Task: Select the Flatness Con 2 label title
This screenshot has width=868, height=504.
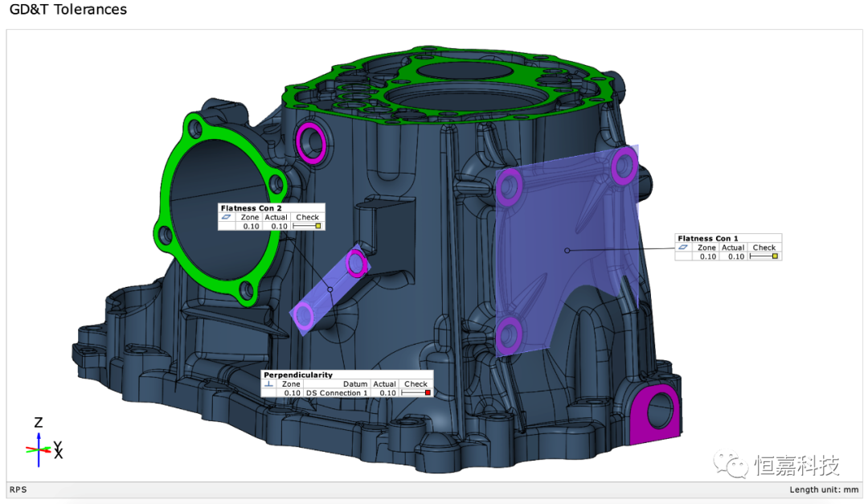Action: coord(251,208)
